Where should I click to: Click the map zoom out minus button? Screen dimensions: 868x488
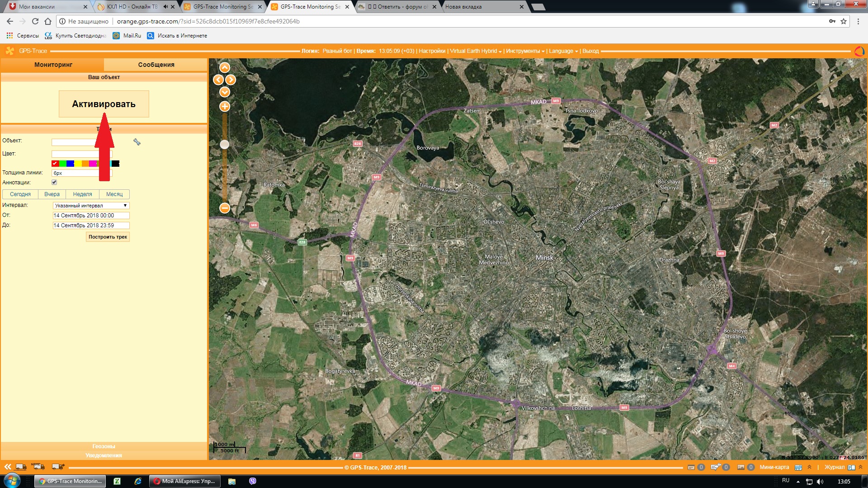(x=225, y=208)
